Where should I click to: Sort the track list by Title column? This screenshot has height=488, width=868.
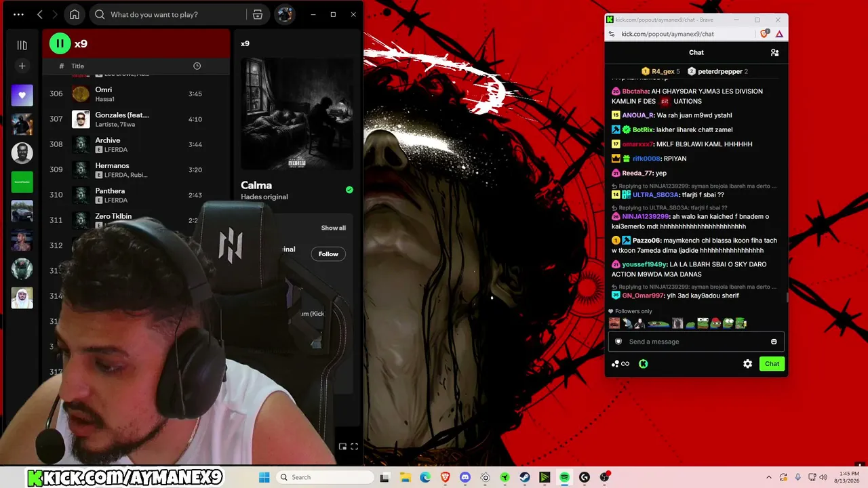click(78, 66)
